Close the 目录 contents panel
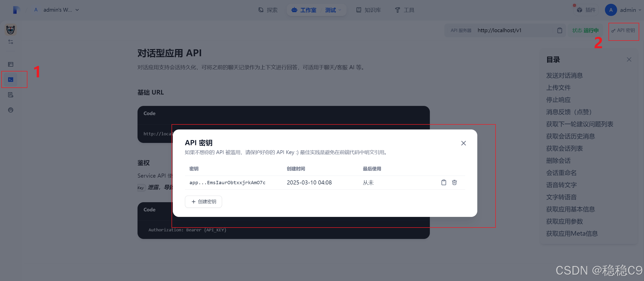Viewport: 644px width, 281px height. click(629, 60)
